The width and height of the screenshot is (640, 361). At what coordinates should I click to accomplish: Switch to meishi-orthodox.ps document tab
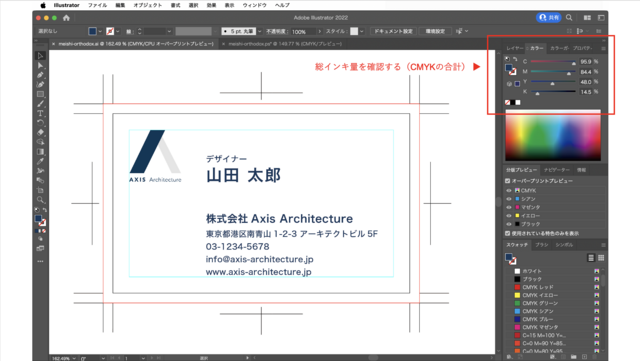coord(284,44)
